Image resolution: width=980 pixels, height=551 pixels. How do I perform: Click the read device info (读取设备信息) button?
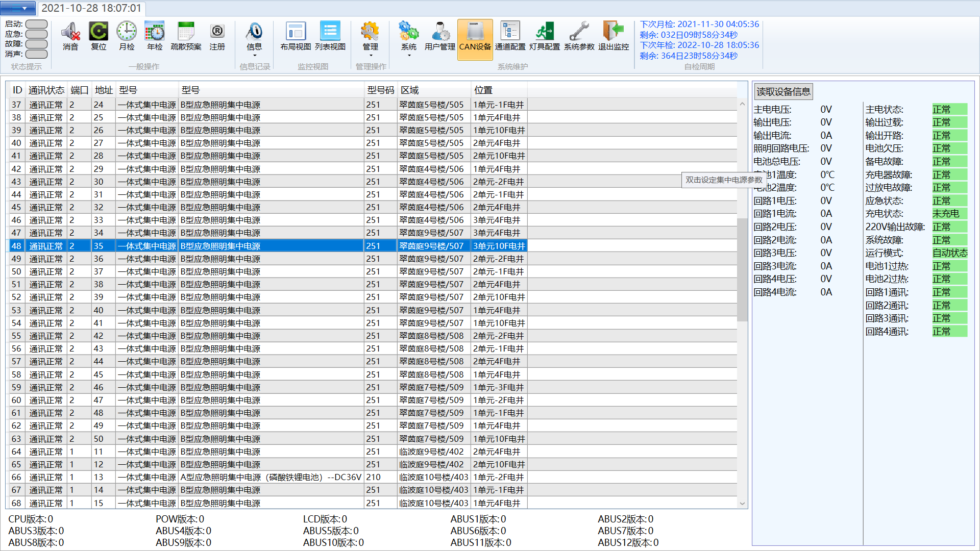click(x=783, y=92)
